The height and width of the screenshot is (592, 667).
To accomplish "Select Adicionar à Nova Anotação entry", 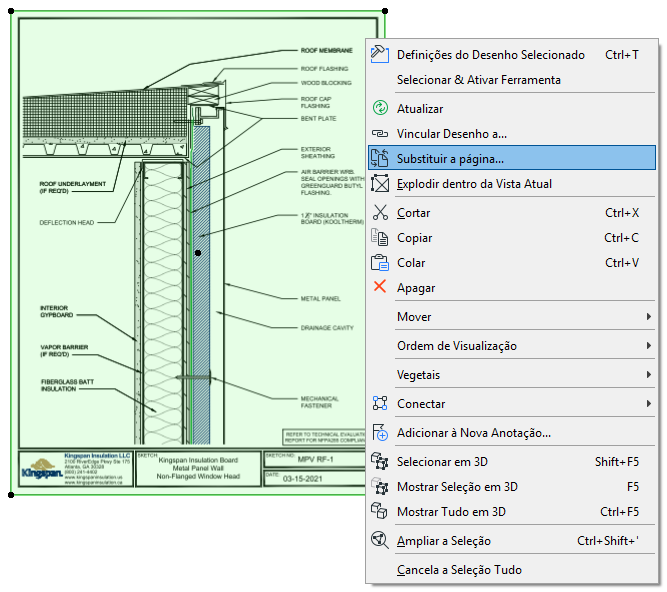I will point(473,433).
